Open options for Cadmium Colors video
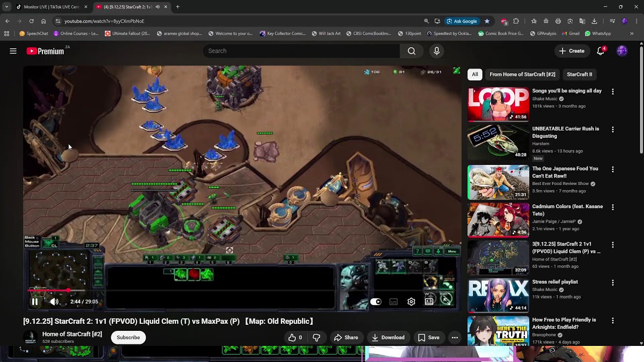 point(612,207)
